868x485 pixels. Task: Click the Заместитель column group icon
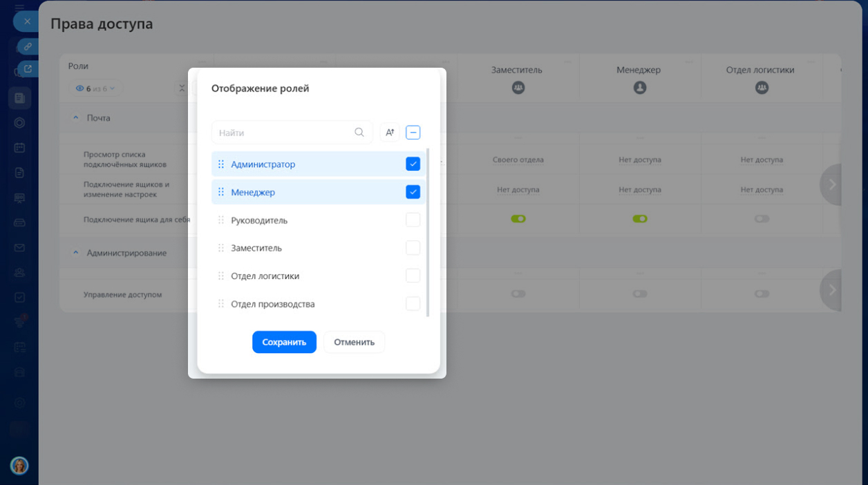click(x=518, y=88)
